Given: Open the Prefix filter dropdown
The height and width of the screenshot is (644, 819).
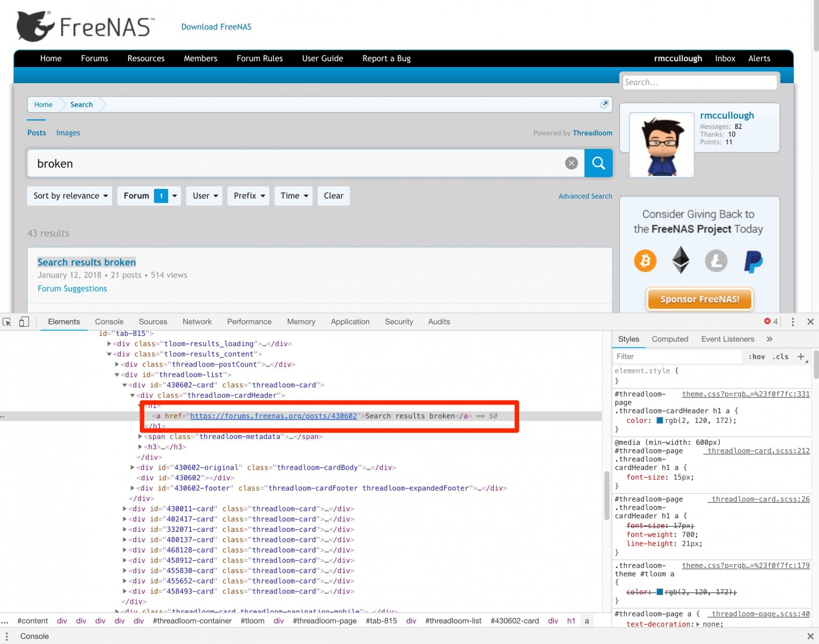Looking at the screenshot, I should point(248,196).
